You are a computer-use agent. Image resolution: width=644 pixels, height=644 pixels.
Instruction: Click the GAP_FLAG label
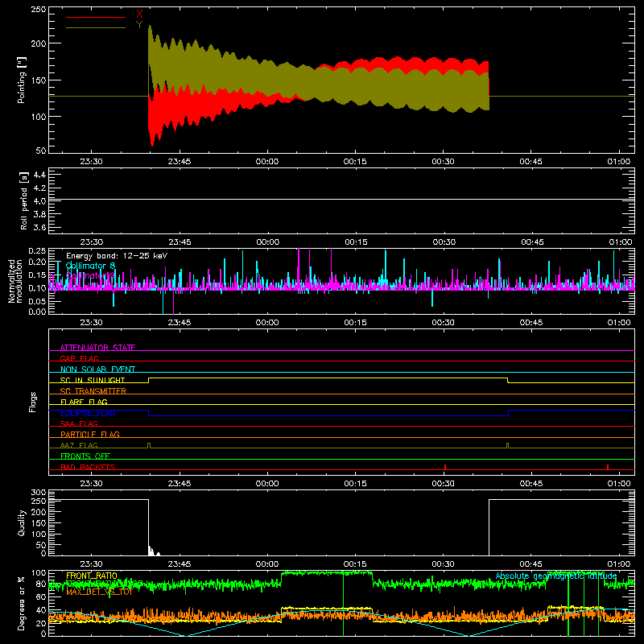click(x=79, y=358)
